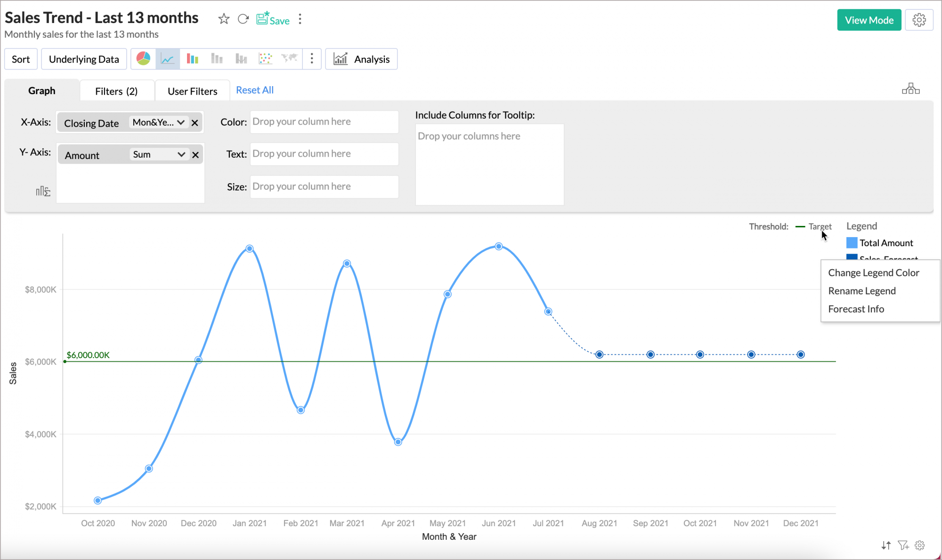The height and width of the screenshot is (560, 942).
Task: Switch to the map chart type
Action: point(289,58)
